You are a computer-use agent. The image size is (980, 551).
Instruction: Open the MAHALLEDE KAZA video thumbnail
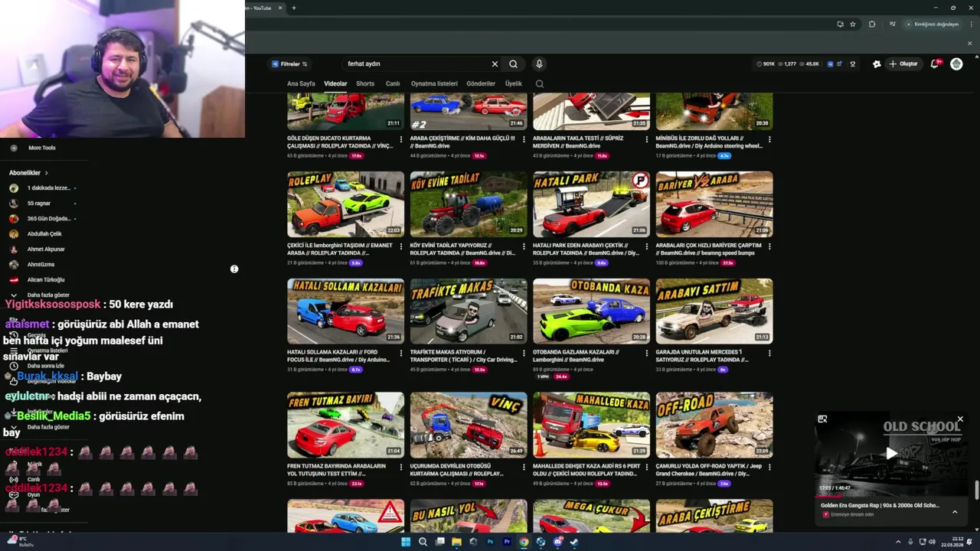591,425
